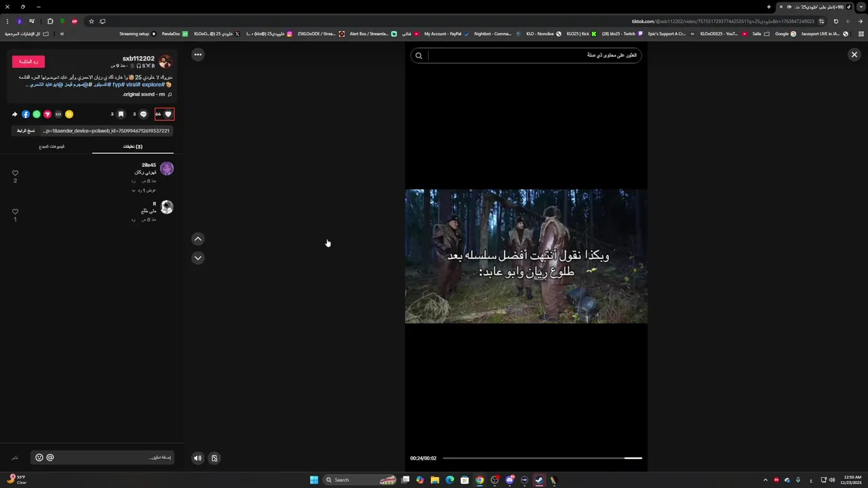Share the video via WhatsApp icon
This screenshot has width=868, height=488.
37,115
